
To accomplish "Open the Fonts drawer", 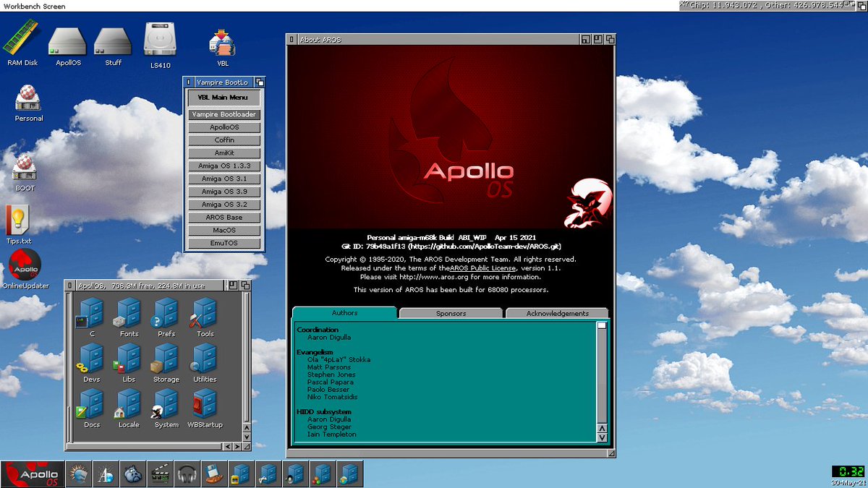I will pos(129,318).
